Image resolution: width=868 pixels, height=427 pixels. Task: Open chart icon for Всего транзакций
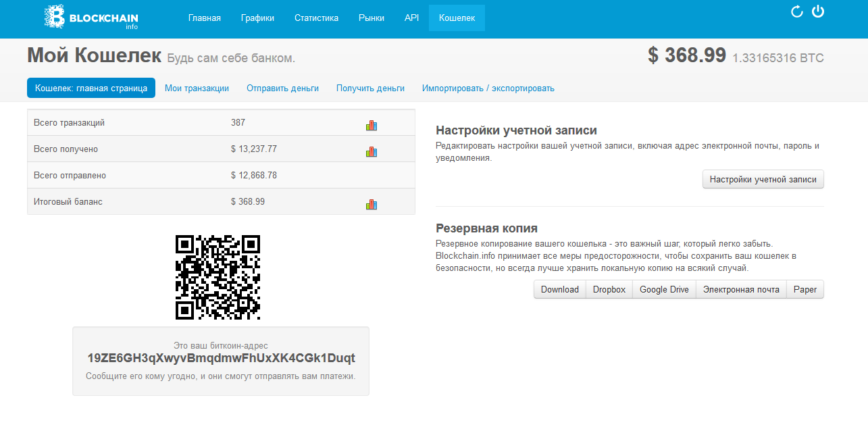(372, 125)
